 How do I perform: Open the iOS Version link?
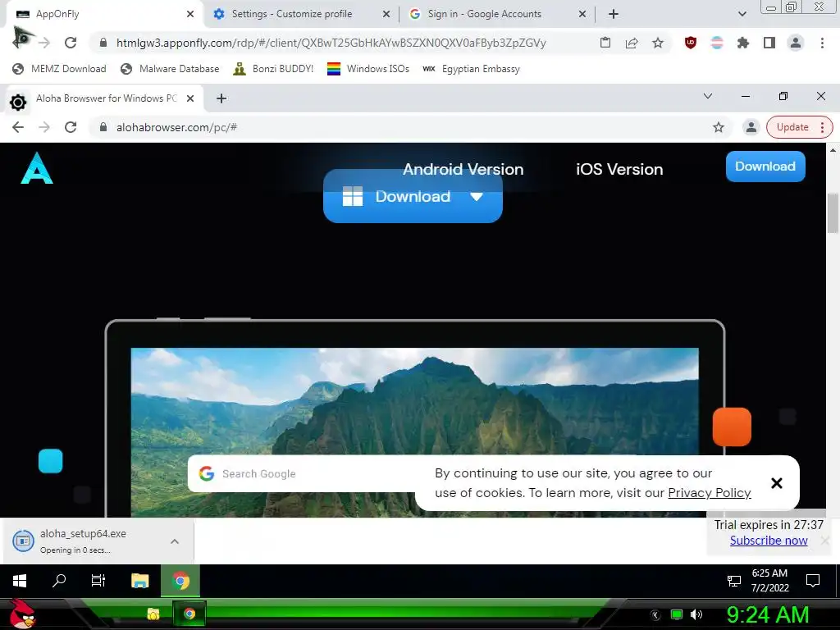[x=619, y=169]
